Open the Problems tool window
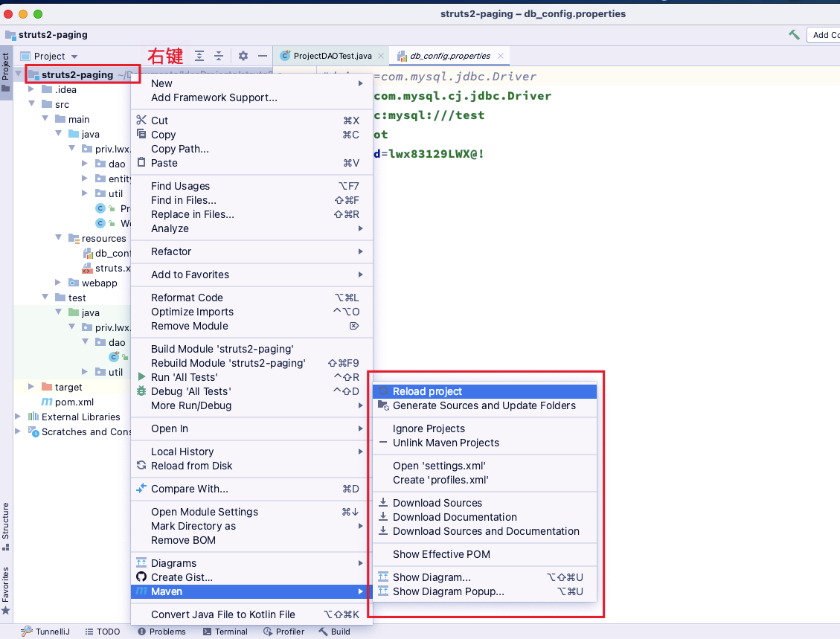840x639 pixels. [161, 632]
